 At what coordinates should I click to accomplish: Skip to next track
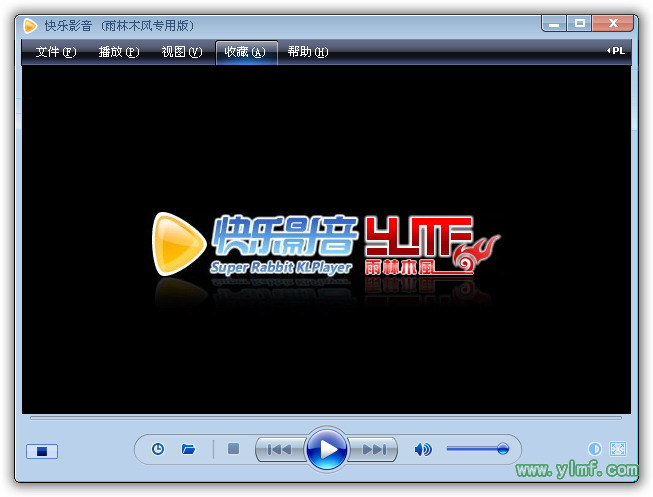pyautogui.click(x=373, y=450)
